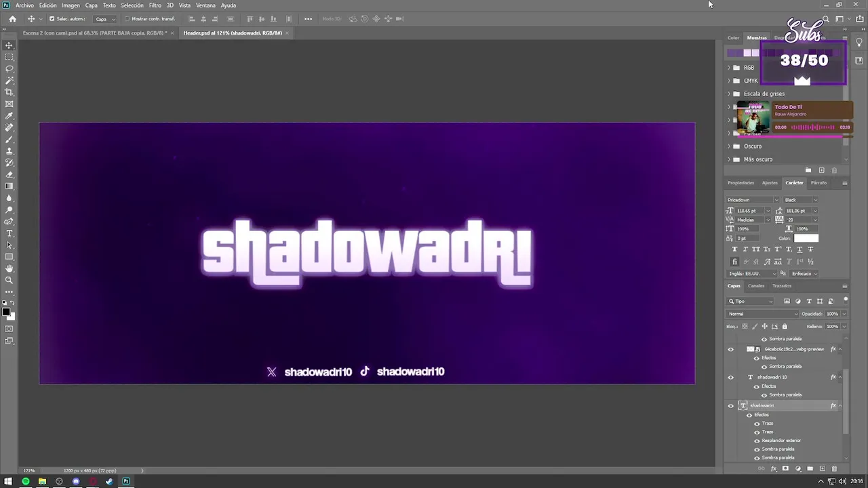Switch to the Párrafo tab
Image resolution: width=868 pixels, height=488 pixels.
tap(818, 183)
